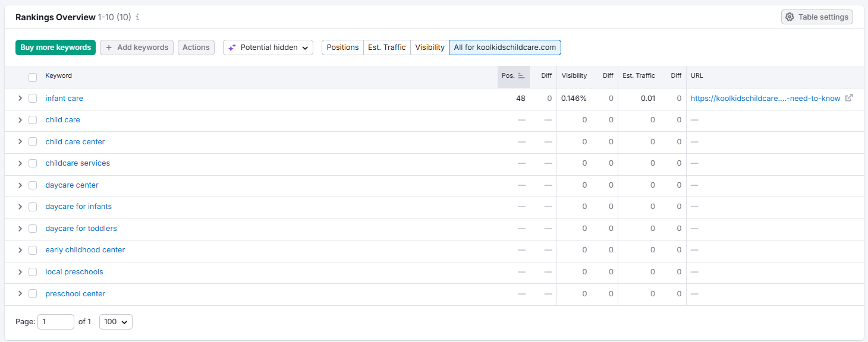Open the local preschools keyword link
Image resolution: width=868 pixels, height=342 pixels.
tap(74, 272)
